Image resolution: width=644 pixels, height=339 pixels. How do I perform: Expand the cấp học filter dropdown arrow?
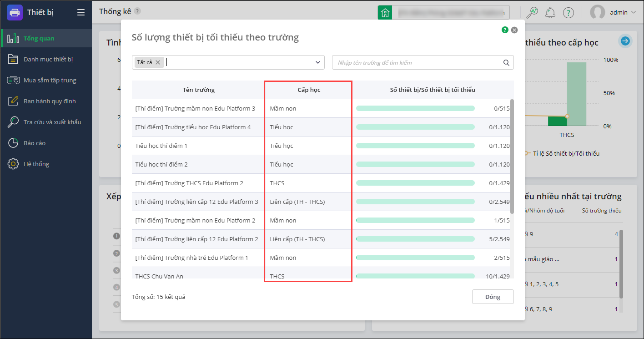[318, 62]
